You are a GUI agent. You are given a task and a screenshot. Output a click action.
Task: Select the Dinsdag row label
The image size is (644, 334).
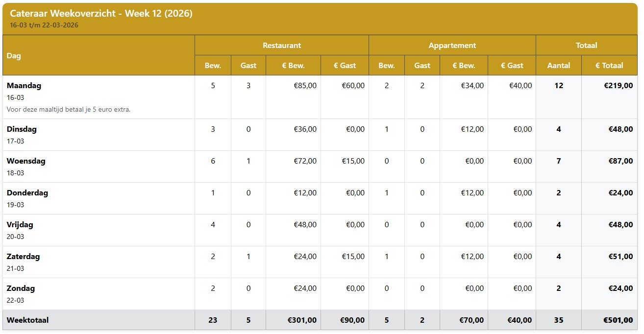pyautogui.click(x=22, y=130)
